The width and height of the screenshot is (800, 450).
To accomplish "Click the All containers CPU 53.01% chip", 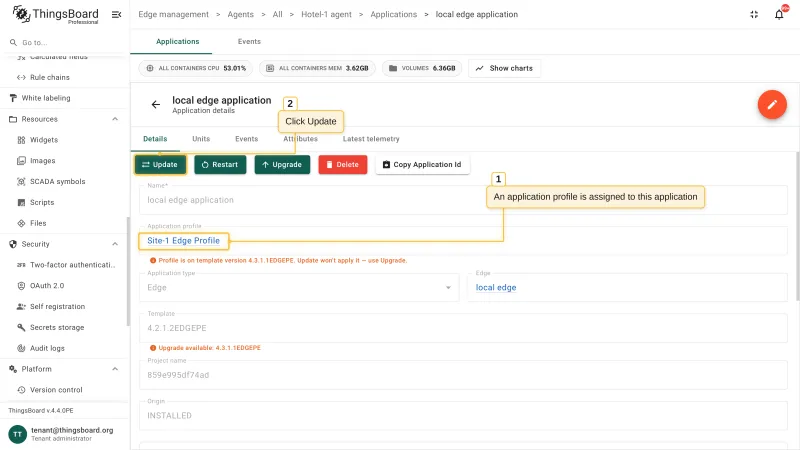I will tap(196, 68).
